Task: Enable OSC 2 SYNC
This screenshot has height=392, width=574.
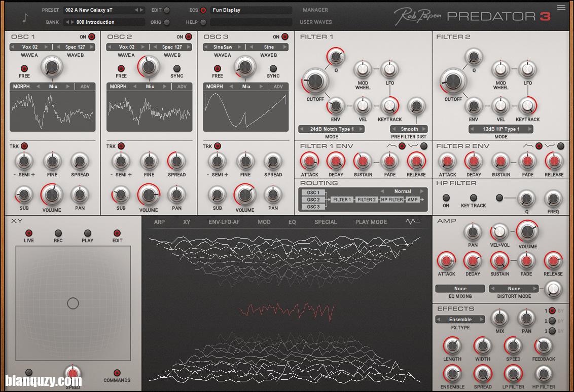Action: tap(176, 68)
